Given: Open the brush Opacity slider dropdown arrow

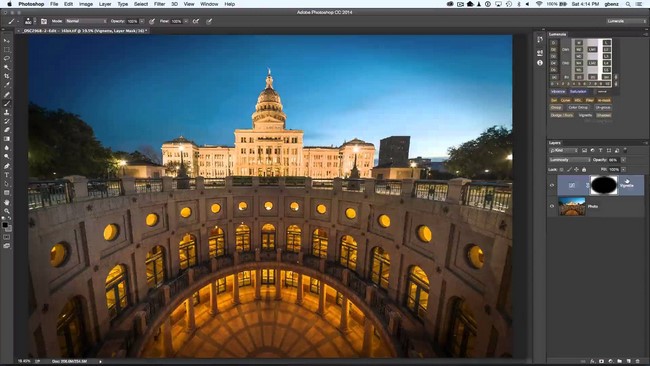Looking at the screenshot, I should tap(142, 21).
